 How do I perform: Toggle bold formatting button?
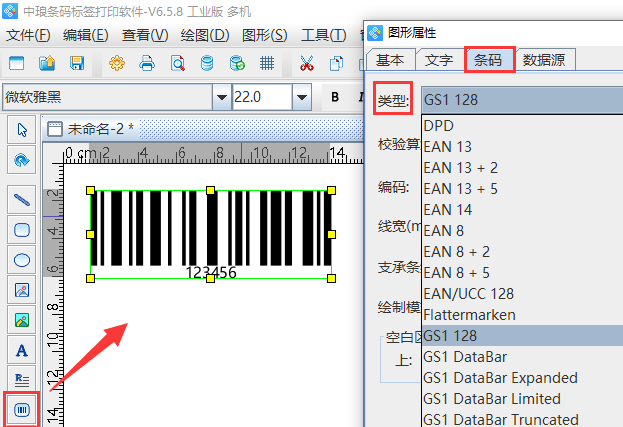click(x=335, y=97)
